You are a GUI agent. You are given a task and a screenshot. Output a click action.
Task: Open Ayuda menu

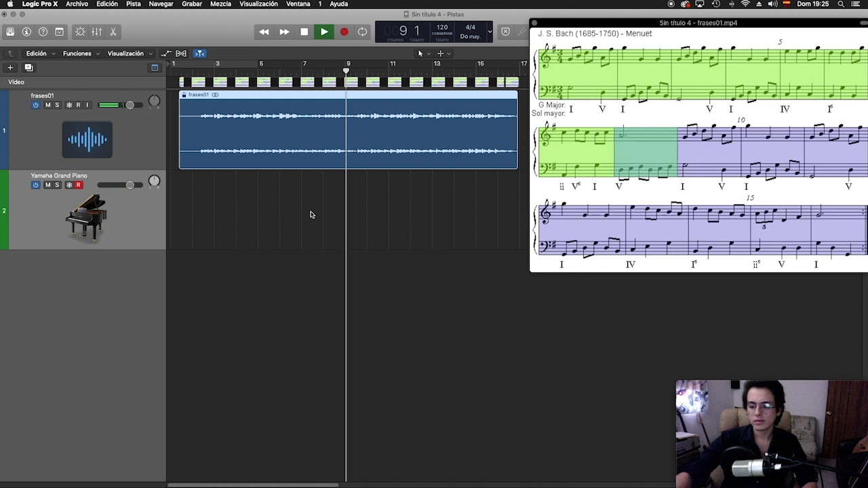338,4
